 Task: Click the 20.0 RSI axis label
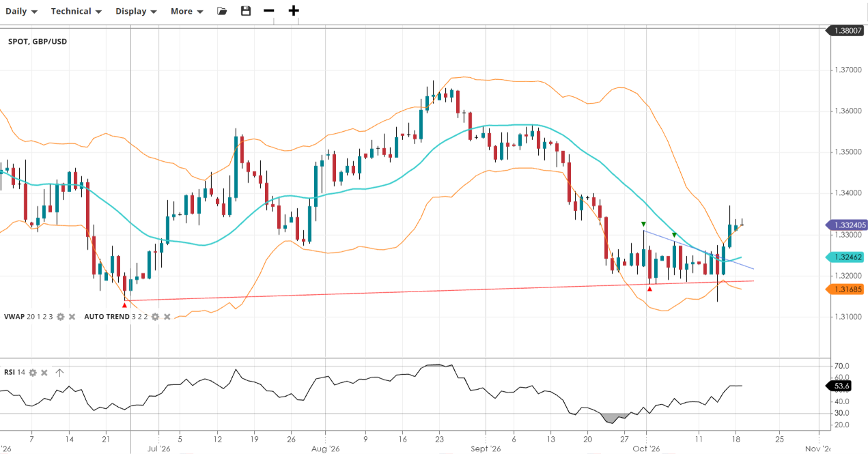pyautogui.click(x=842, y=425)
